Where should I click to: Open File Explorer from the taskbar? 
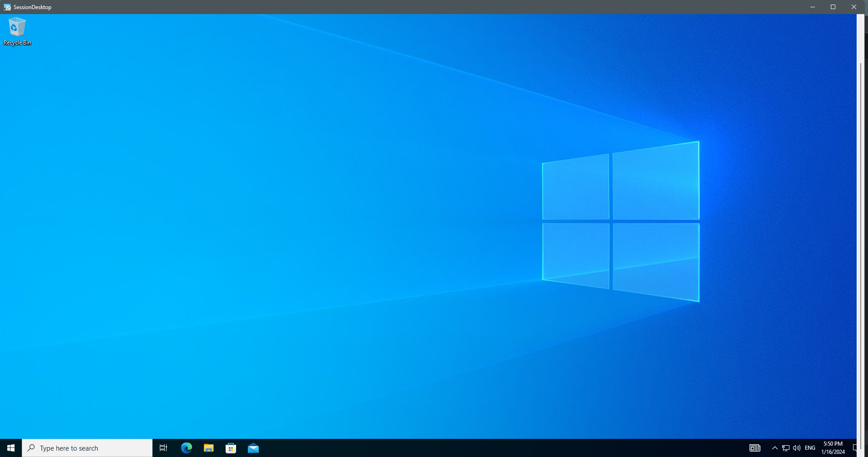coord(208,448)
